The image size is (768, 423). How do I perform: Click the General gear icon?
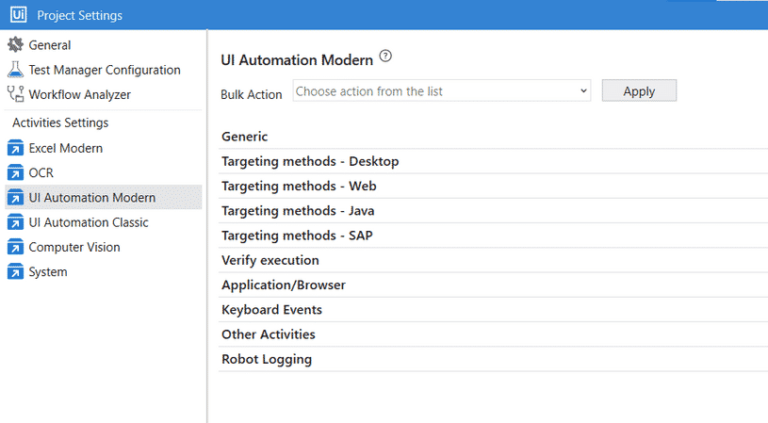(x=15, y=45)
